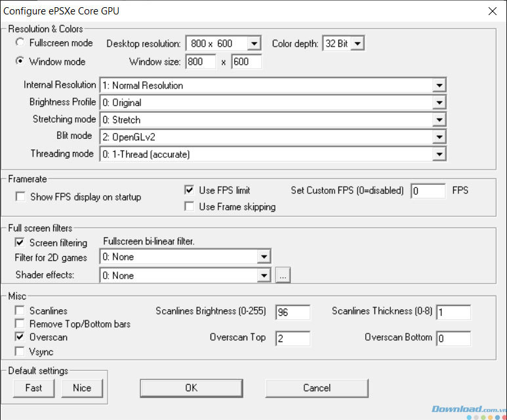Select the Window mode radio button
The image size is (507, 420).
coord(20,62)
